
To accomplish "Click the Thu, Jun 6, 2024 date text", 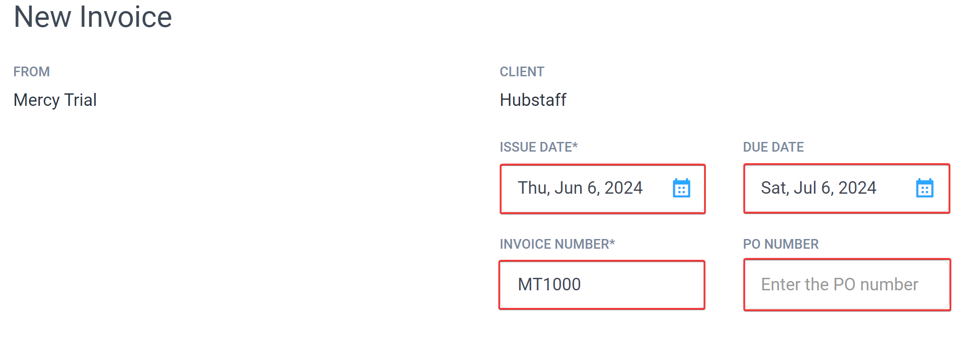I will 580,188.
